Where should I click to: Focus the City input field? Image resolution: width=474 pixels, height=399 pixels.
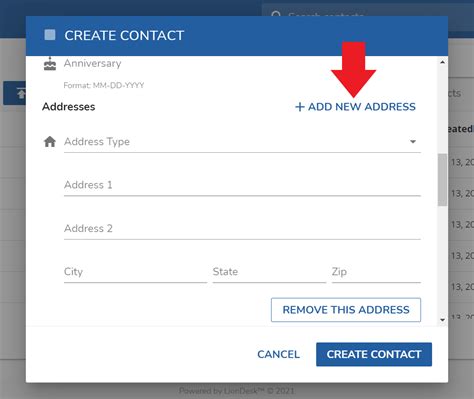pos(135,272)
